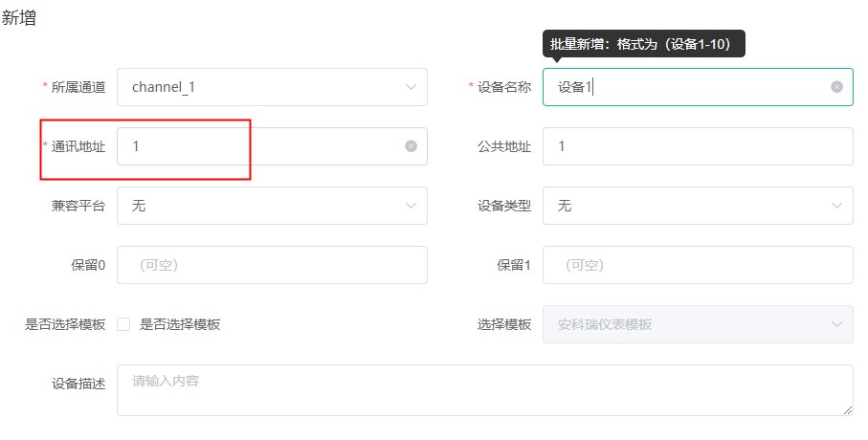Clear the 设备名称 field with its X icon
Image resolution: width=868 pixels, height=440 pixels.
tap(836, 87)
